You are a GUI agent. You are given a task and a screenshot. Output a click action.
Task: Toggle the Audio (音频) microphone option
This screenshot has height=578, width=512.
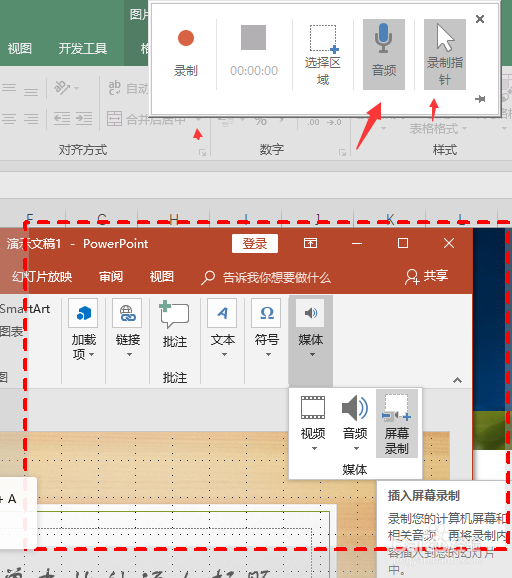coord(384,54)
